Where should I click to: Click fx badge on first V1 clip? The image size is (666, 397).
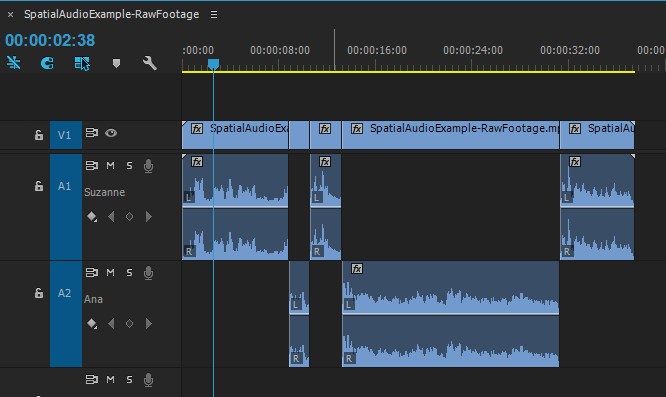click(x=197, y=129)
